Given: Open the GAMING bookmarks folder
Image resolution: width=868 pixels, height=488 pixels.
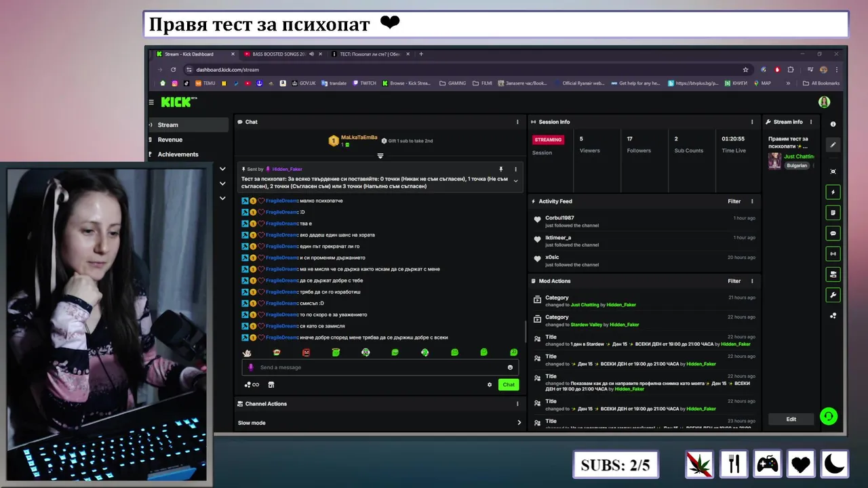Looking at the screenshot, I should click(452, 83).
